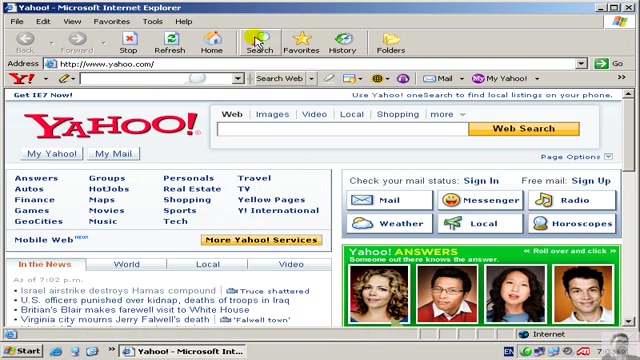
Task: Open the Y! logo dropdown arrow in toolbar
Action: point(46,78)
